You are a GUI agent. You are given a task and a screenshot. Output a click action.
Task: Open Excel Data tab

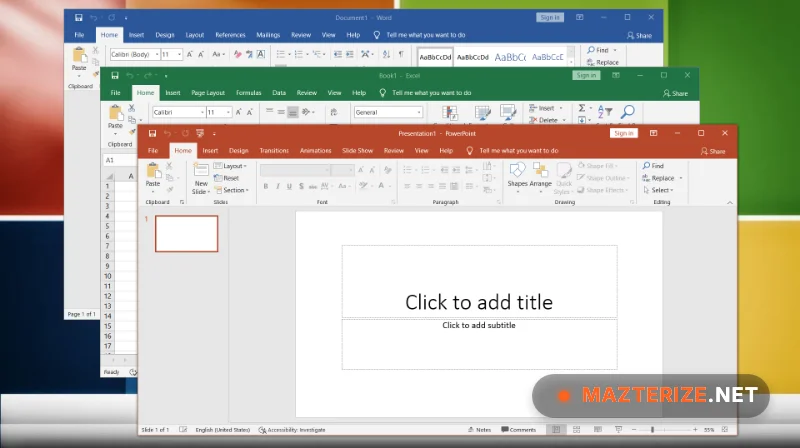279,93
